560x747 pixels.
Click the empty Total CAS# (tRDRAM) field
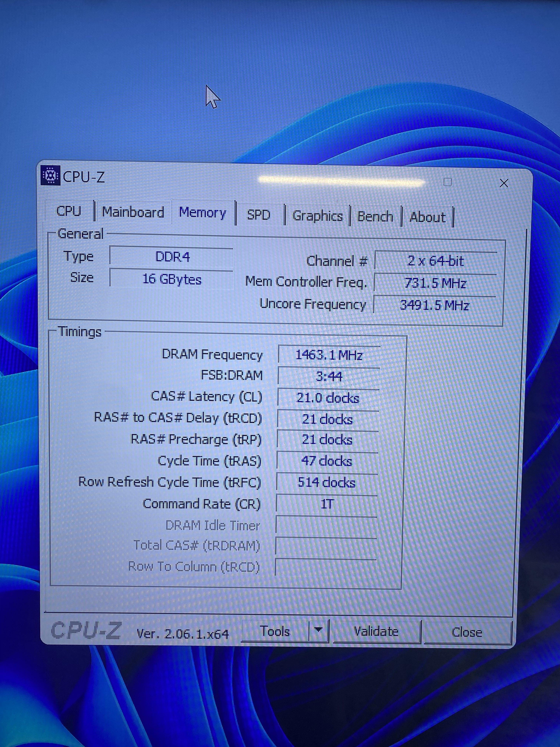click(325, 546)
